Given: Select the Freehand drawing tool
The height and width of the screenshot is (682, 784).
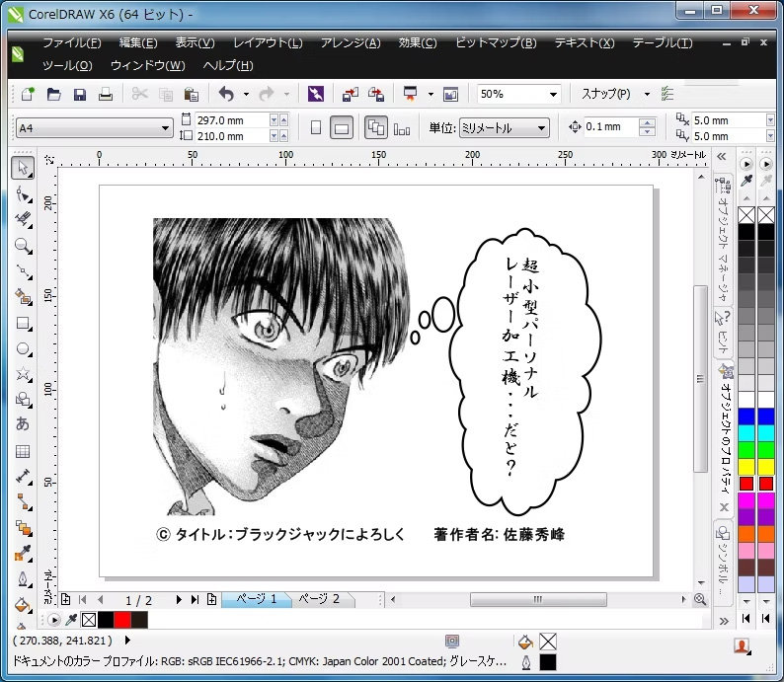Looking at the screenshot, I should [23, 271].
